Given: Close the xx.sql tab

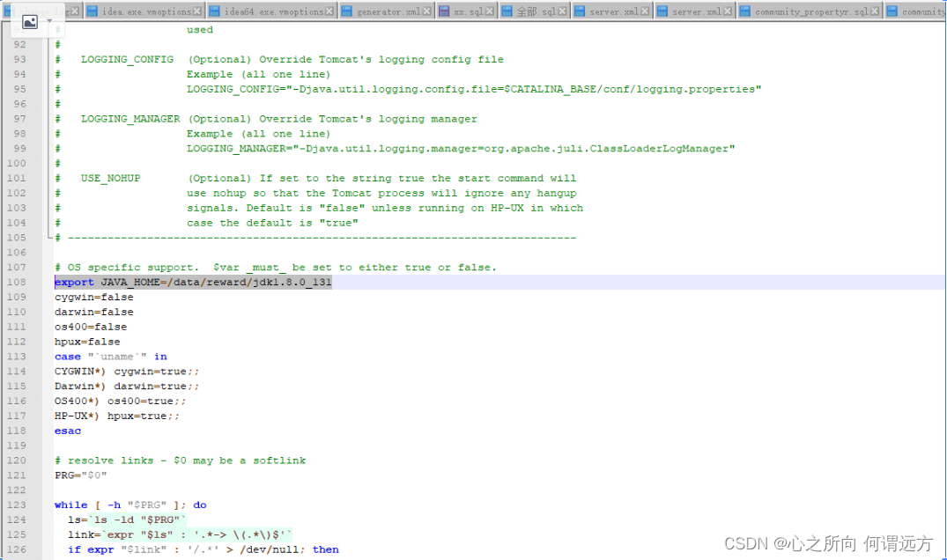Looking at the screenshot, I should pos(490,11).
